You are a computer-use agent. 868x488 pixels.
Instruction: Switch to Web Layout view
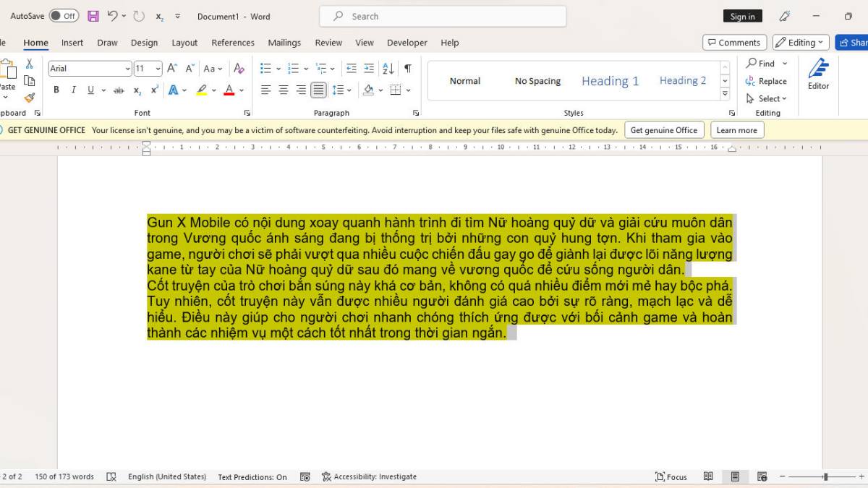762,477
